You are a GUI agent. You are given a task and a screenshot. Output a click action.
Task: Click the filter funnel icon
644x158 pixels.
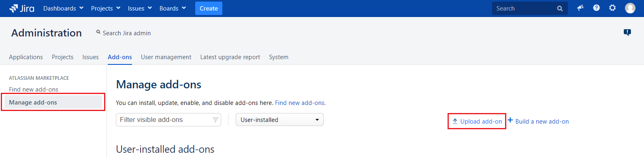coord(215,120)
